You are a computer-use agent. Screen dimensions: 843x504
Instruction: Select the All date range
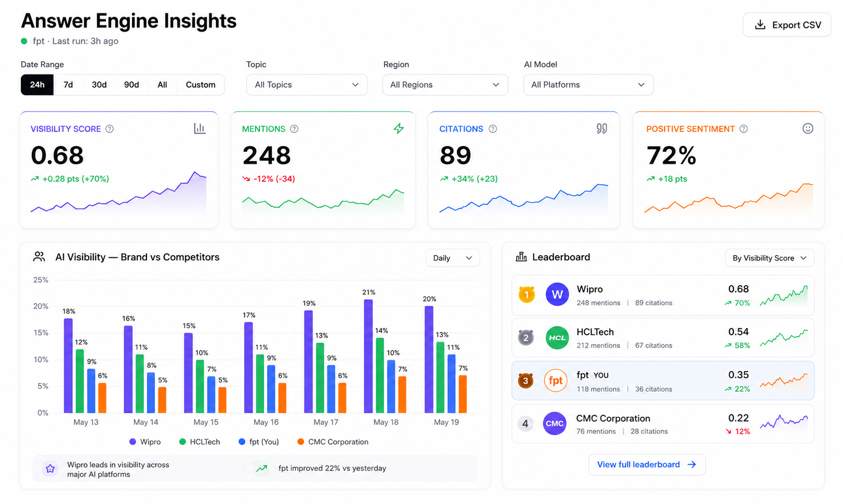click(162, 85)
